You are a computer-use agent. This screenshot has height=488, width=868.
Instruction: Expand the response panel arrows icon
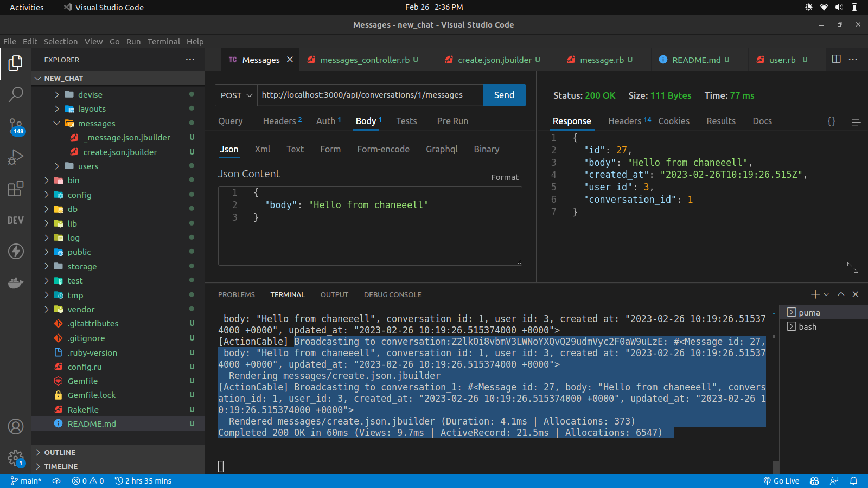853,267
